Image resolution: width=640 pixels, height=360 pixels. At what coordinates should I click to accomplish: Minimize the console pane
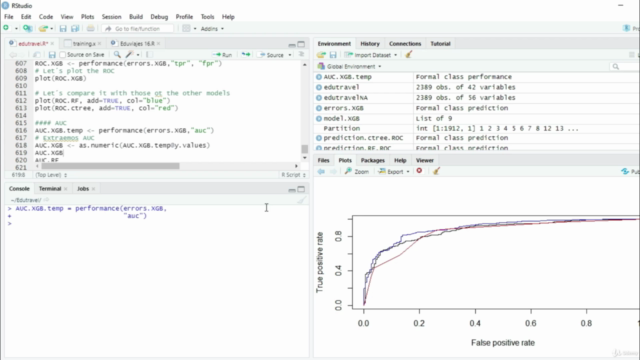click(292, 189)
